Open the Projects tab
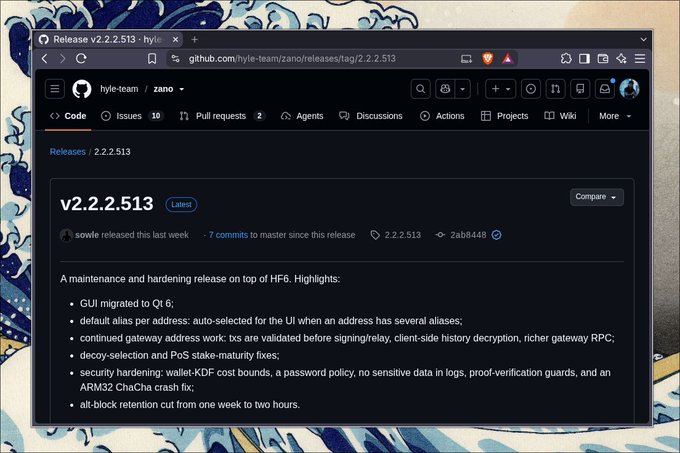 [505, 116]
